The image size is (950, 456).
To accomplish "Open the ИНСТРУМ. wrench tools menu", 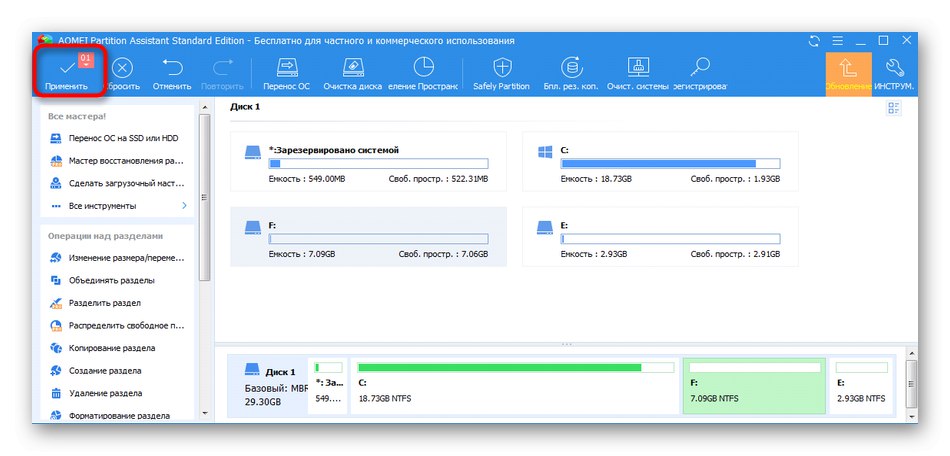I will pos(894,73).
